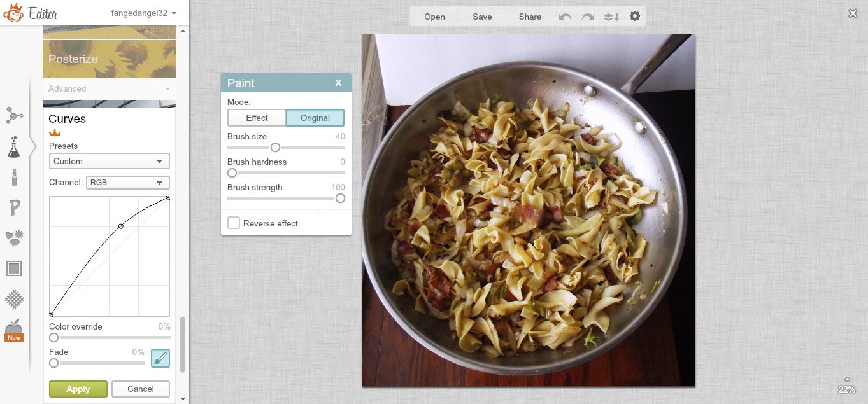Screen dimensions: 868x404
Task: Open the Overlays tab
Action: coord(14,238)
